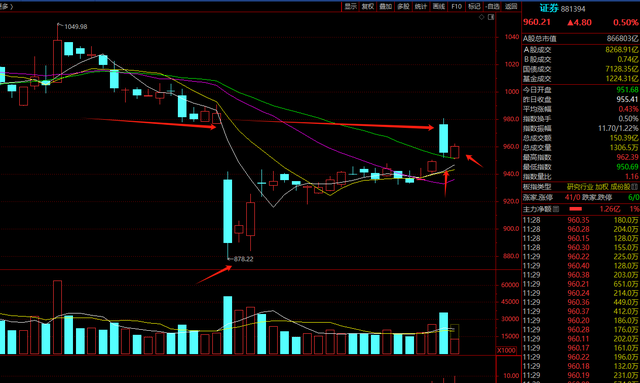Toggle the side panel icon beside the diamond
This screenshot has height=383, width=640.
491,17
